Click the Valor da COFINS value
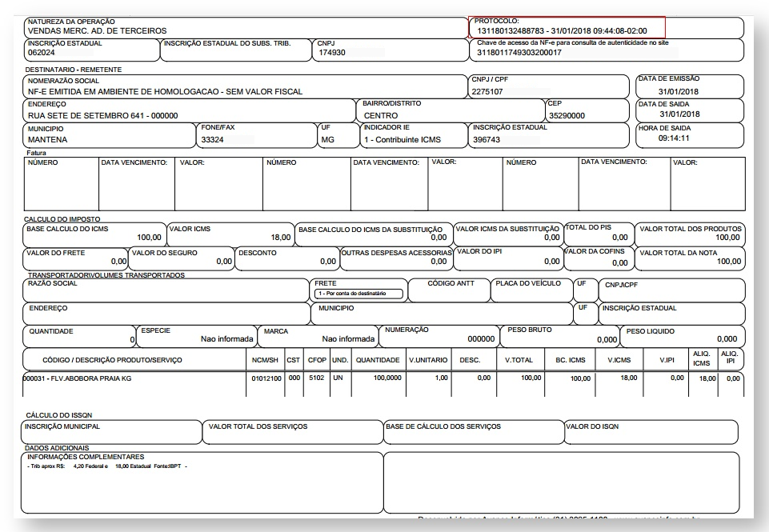 pyautogui.click(x=620, y=263)
